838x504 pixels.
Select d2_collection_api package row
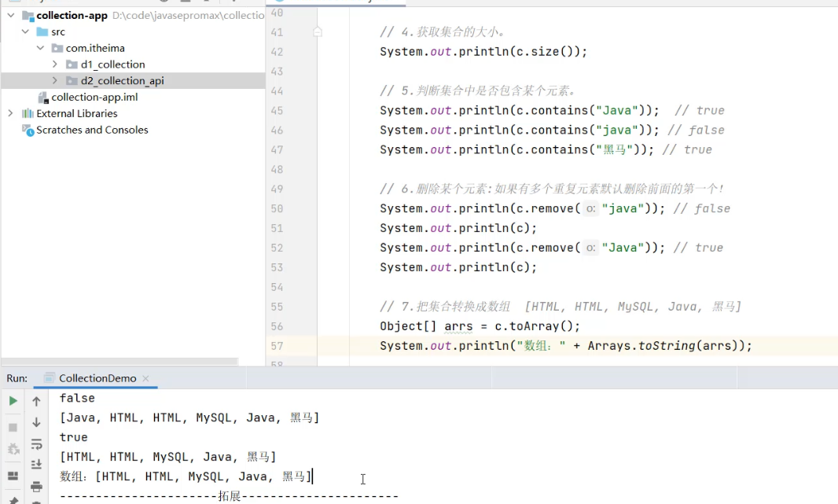(x=133, y=81)
